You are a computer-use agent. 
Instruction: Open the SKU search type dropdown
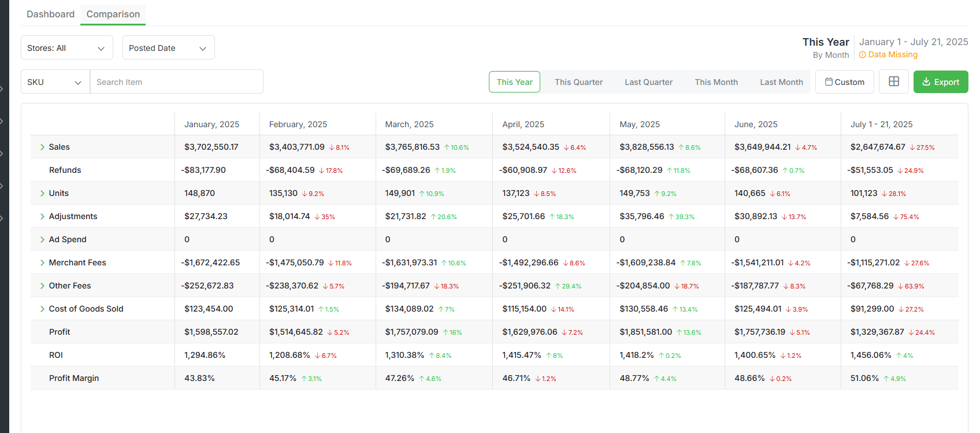[55, 82]
